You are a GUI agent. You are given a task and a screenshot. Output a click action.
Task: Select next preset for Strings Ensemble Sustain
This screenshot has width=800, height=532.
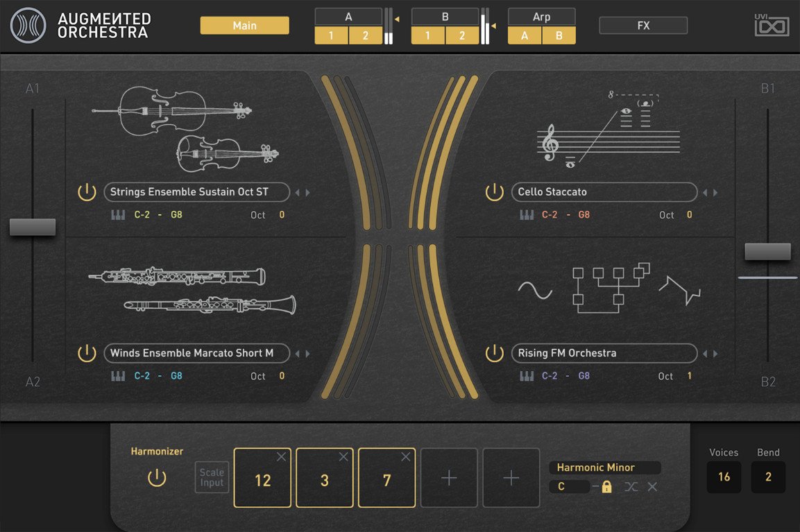(307, 193)
